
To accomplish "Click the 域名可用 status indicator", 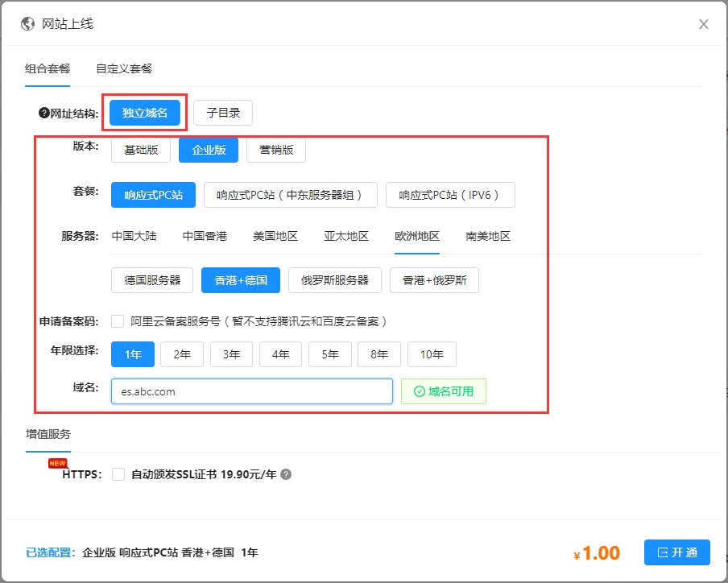I will click(x=444, y=391).
